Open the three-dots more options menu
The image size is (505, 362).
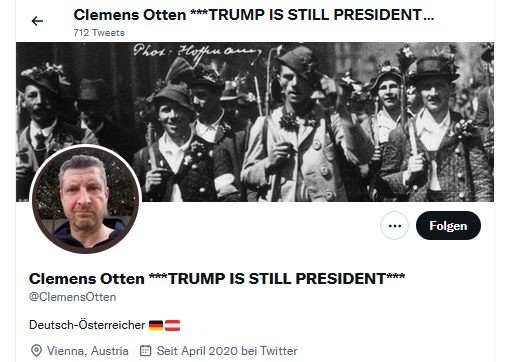394,226
